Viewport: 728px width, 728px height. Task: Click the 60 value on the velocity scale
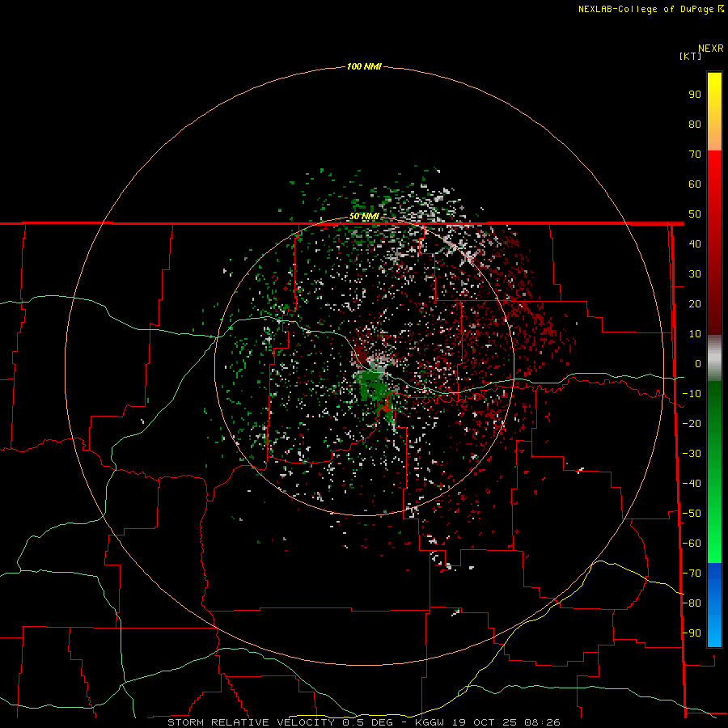point(695,184)
